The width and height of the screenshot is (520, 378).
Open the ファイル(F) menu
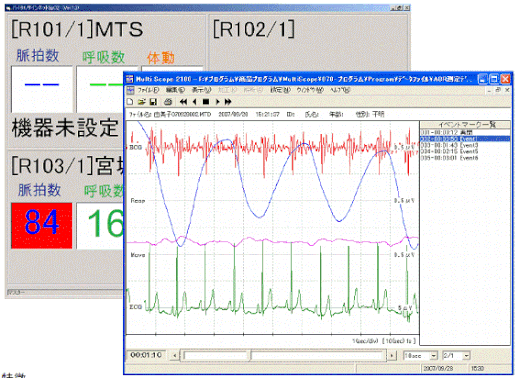pyautogui.click(x=148, y=90)
